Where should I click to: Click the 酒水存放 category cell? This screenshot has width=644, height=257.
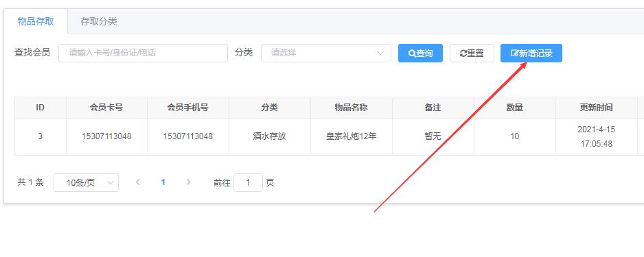(x=269, y=136)
